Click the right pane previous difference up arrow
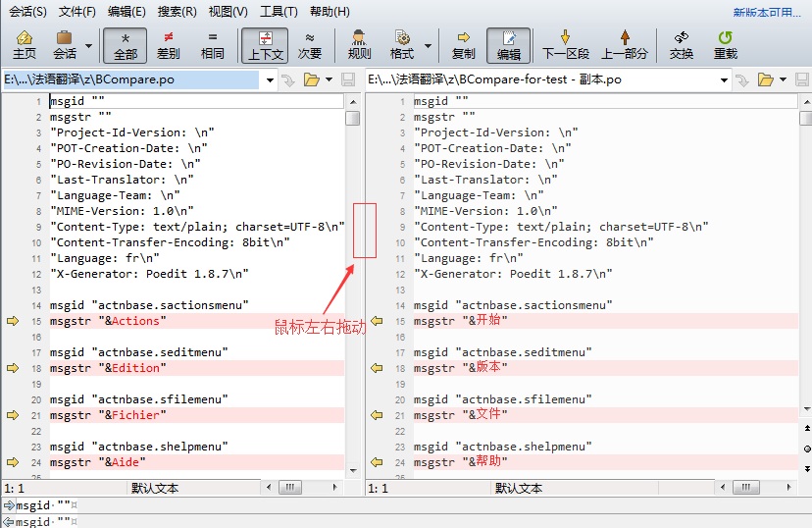Screen dimensions: 812x528 click(807, 428)
